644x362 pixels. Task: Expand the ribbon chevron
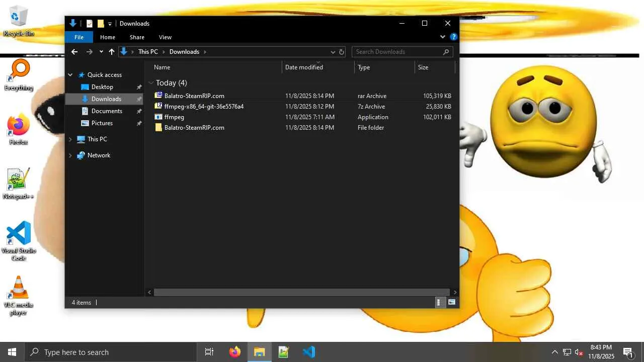click(443, 37)
